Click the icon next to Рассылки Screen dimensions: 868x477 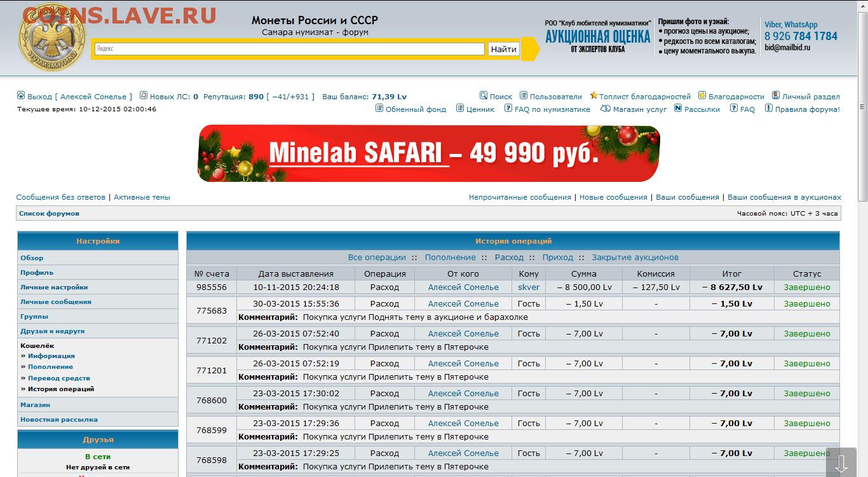(678, 108)
